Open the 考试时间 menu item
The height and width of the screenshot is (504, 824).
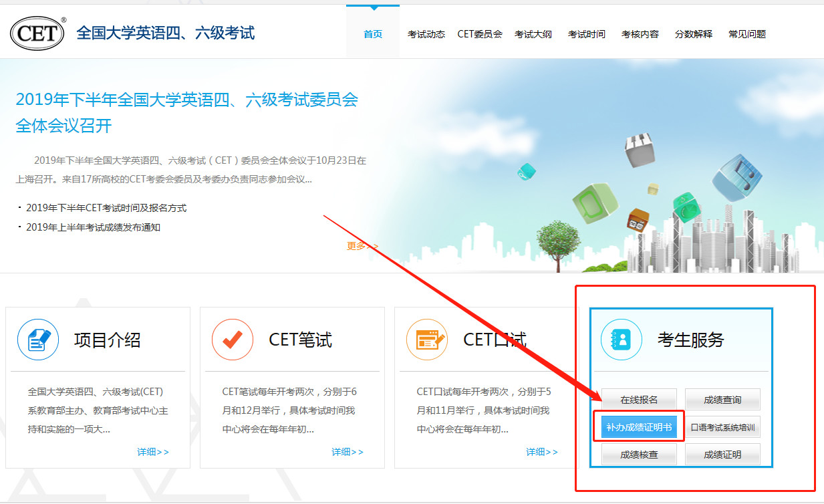(x=587, y=34)
